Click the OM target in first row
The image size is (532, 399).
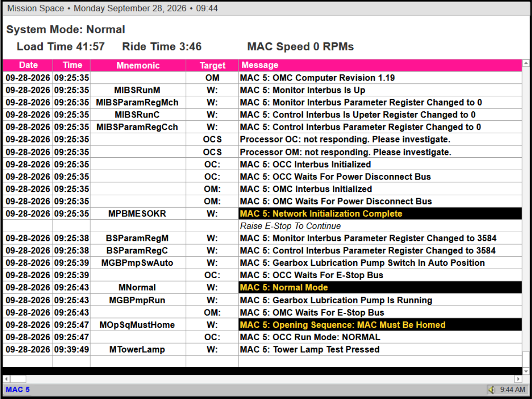(x=212, y=78)
